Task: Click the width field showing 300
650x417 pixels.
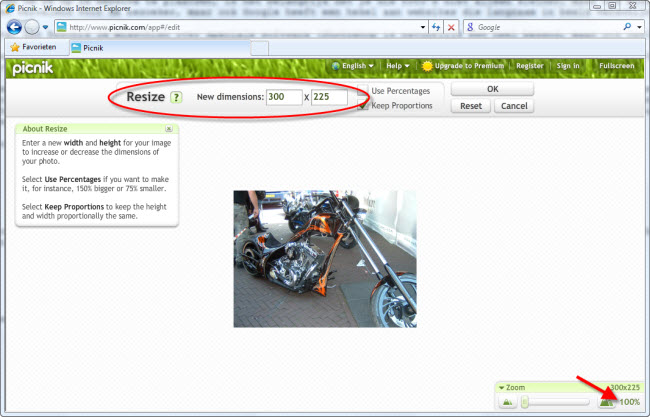Action: click(x=284, y=97)
